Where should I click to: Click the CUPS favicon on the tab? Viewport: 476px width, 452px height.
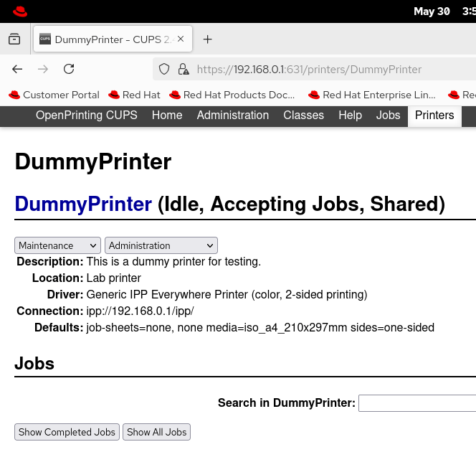[45, 39]
